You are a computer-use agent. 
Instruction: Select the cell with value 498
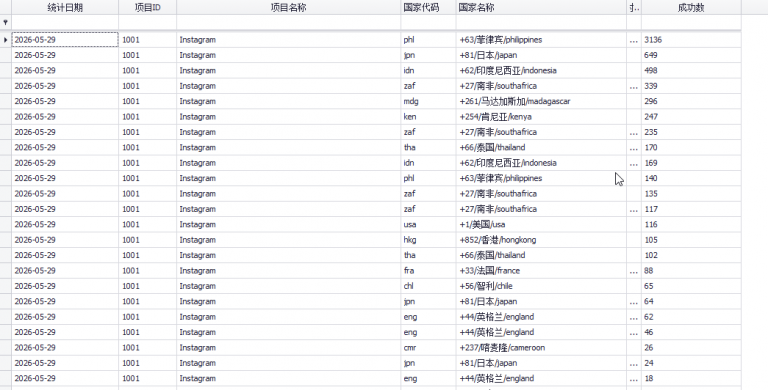(691, 71)
